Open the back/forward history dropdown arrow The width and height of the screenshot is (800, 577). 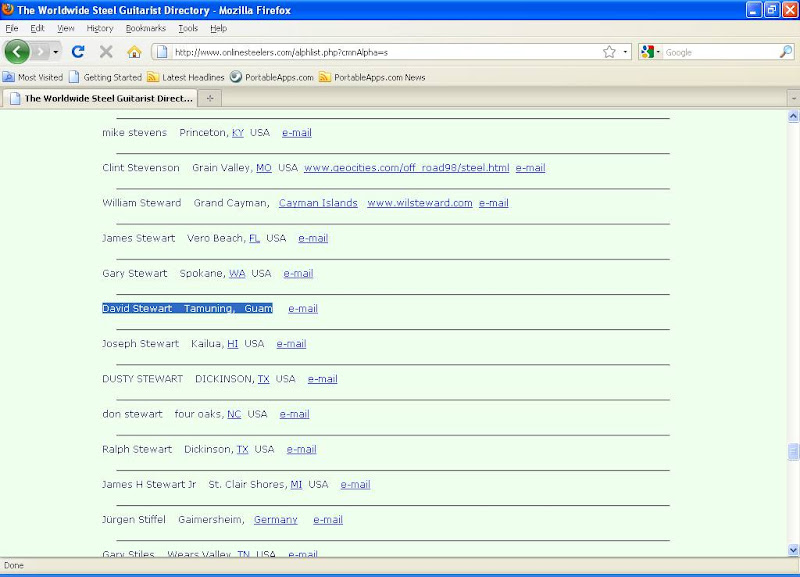coord(56,52)
